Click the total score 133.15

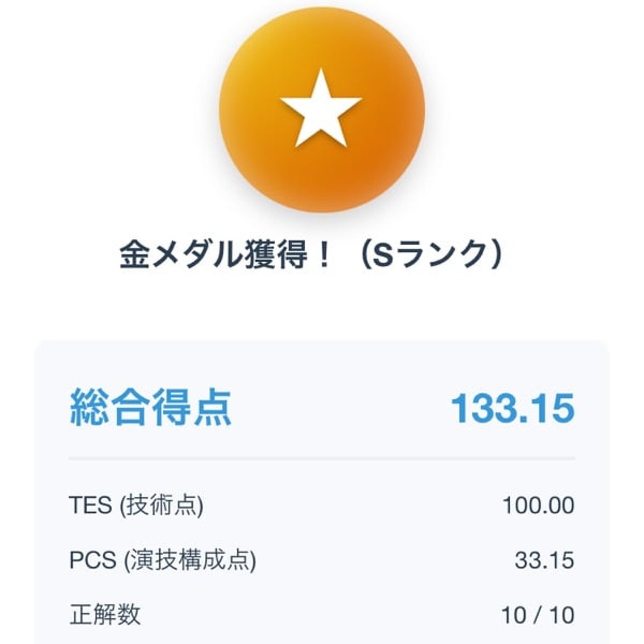(x=513, y=408)
